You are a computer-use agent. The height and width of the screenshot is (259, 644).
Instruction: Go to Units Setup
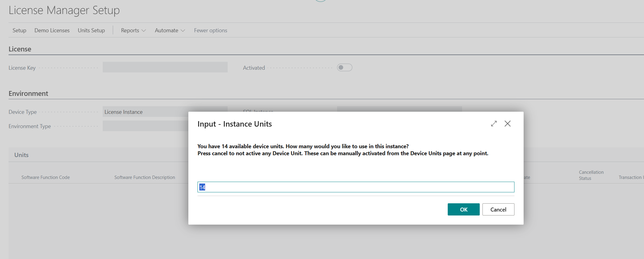tap(91, 30)
